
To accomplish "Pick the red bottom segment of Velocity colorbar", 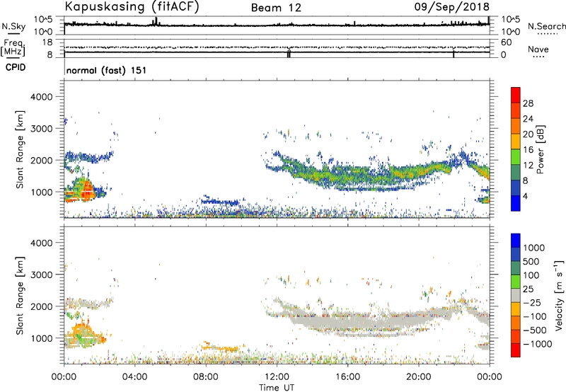I will [x=516, y=350].
